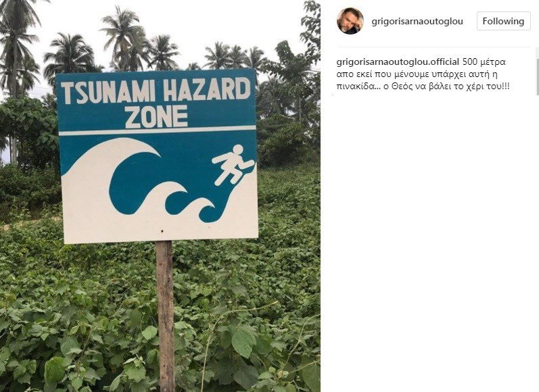Open the grigorisarnaoutoglou profile avatar

pos(350,21)
